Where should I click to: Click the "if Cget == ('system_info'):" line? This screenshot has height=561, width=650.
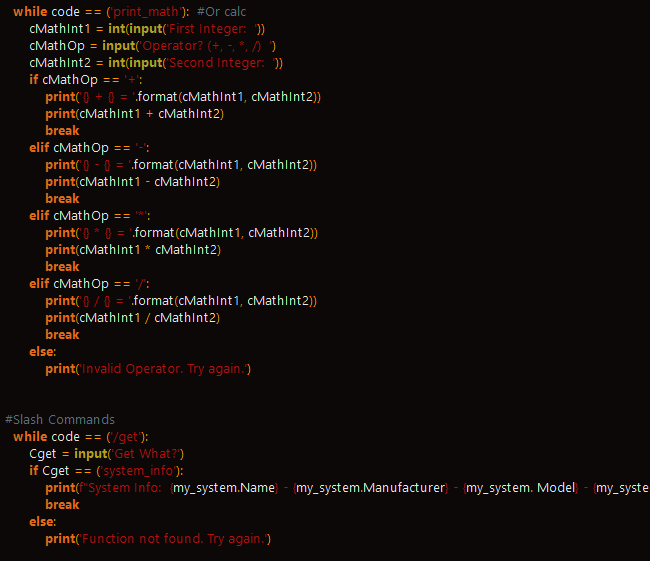[x=107, y=471]
